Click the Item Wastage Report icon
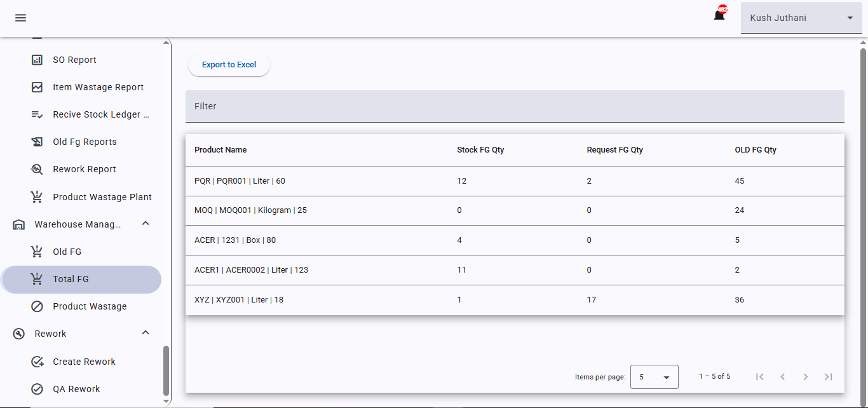 click(x=37, y=87)
